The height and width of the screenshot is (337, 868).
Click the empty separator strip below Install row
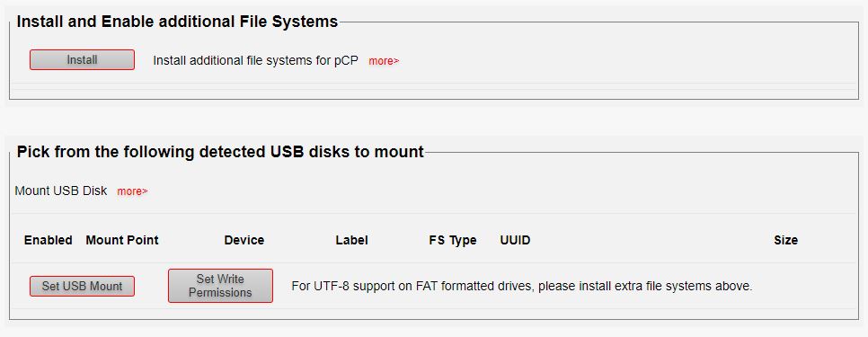pyautogui.click(x=433, y=86)
